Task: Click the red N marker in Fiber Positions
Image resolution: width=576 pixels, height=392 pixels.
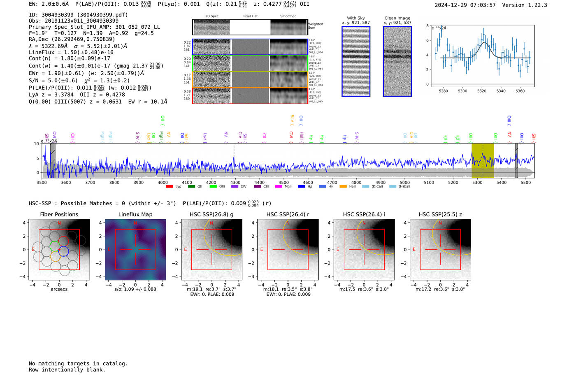Action: [x=59, y=223]
